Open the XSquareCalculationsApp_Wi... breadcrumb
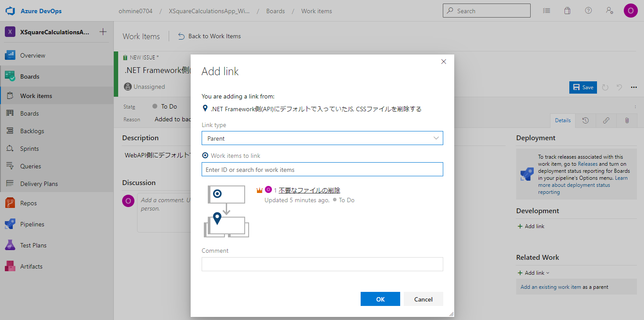Image resolution: width=644 pixels, height=320 pixels. coord(209,11)
